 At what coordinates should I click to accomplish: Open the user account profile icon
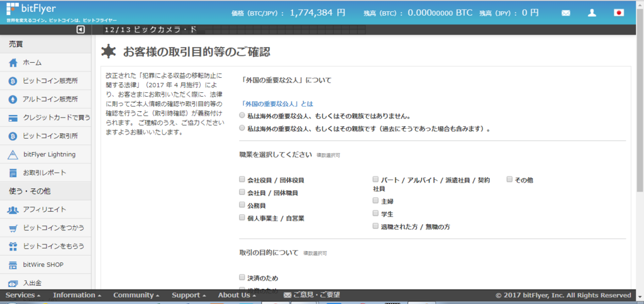pos(592,13)
